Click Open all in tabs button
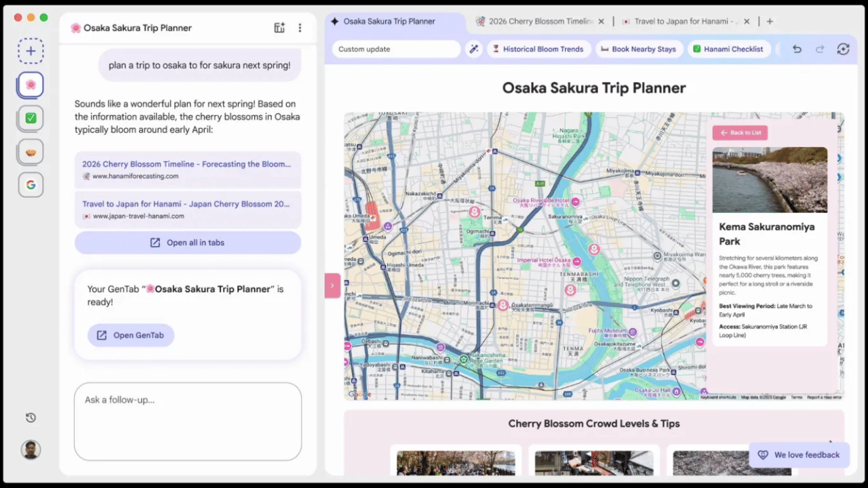 tap(188, 243)
